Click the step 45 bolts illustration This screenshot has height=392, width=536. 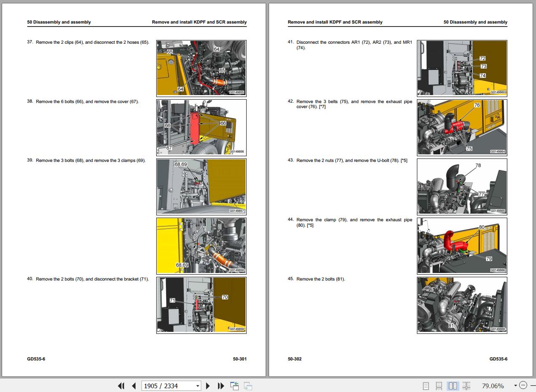point(462,305)
